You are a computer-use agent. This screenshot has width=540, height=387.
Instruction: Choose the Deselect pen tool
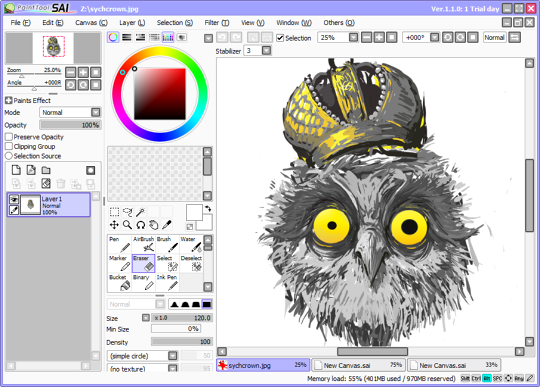point(191,263)
